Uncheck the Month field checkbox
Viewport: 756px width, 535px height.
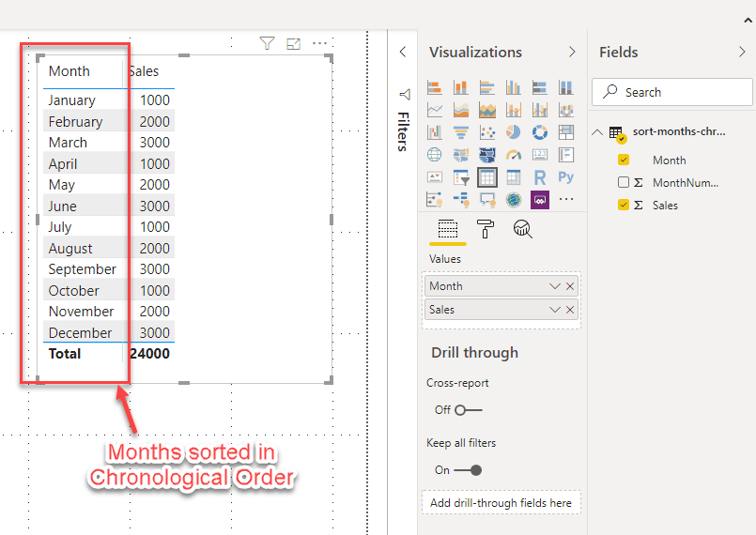click(624, 160)
